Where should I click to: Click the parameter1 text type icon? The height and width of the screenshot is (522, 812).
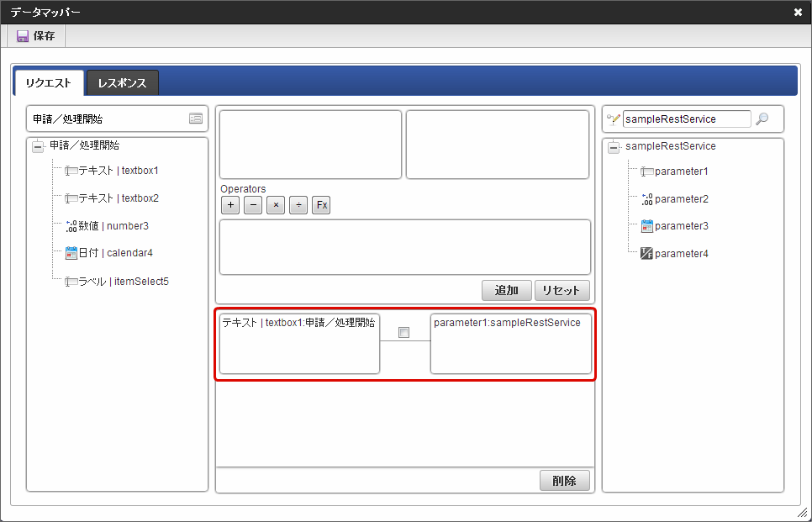(646, 171)
